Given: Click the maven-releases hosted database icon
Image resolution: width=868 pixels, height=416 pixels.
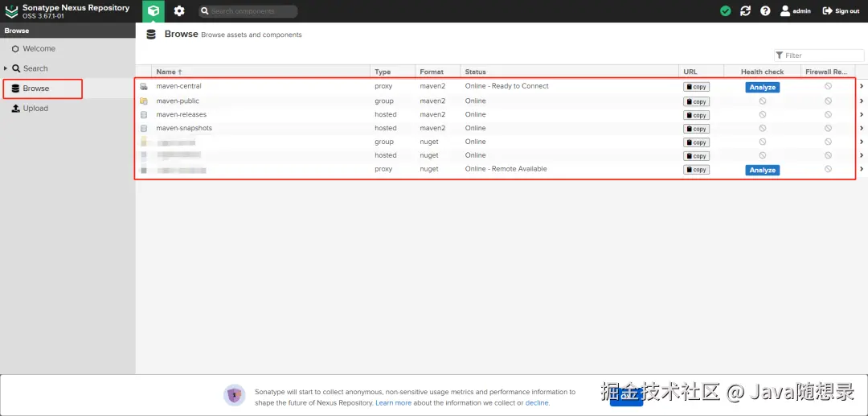Looking at the screenshot, I should tap(144, 115).
